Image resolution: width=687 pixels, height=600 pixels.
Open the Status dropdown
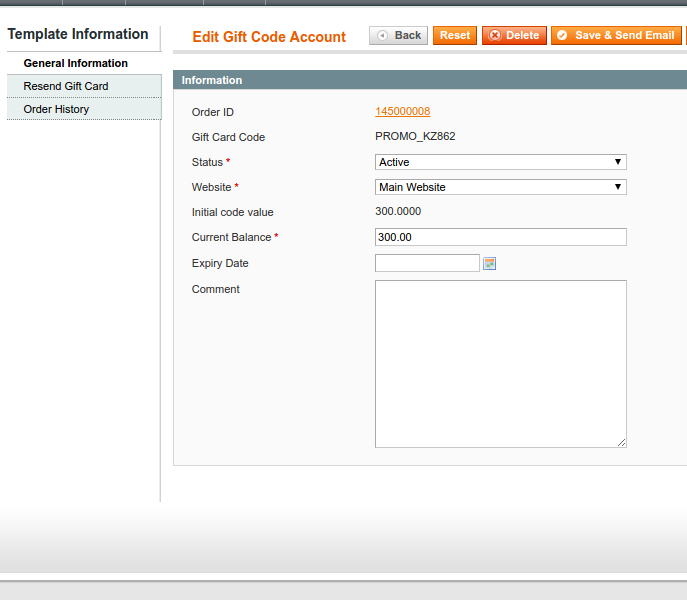tap(500, 162)
